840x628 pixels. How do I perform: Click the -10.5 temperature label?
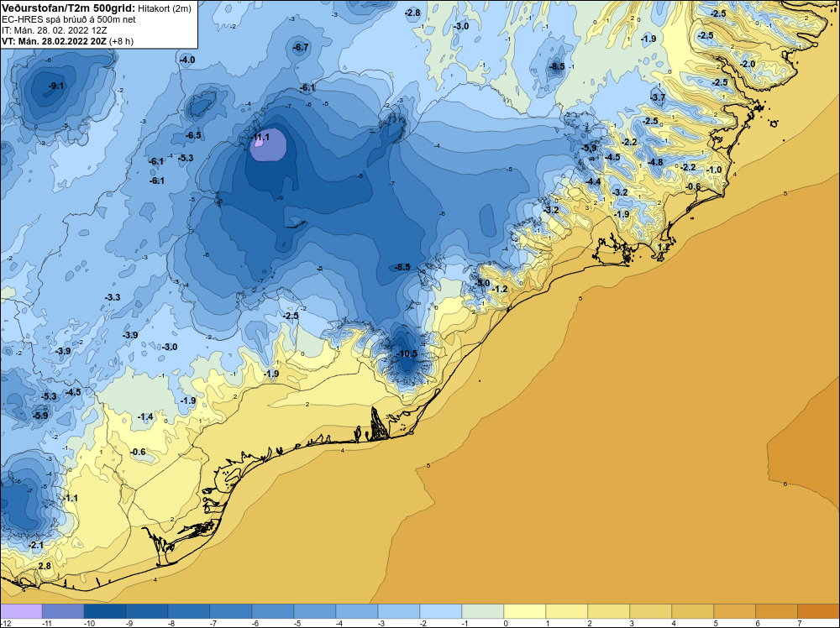(407, 353)
